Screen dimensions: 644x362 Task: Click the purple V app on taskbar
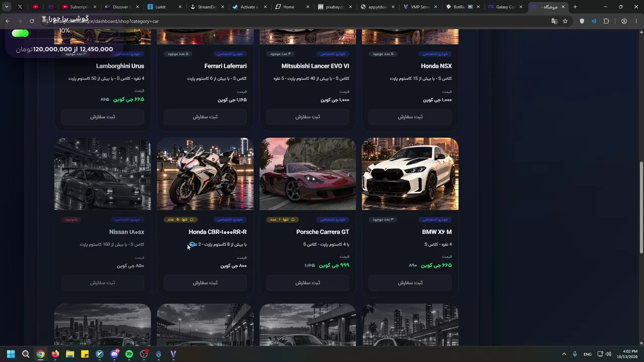pyautogui.click(x=173, y=354)
